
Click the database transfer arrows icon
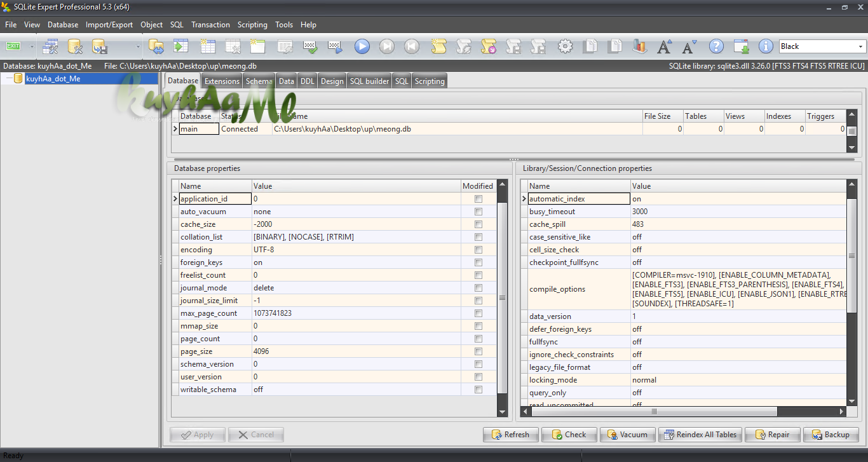tap(156, 46)
